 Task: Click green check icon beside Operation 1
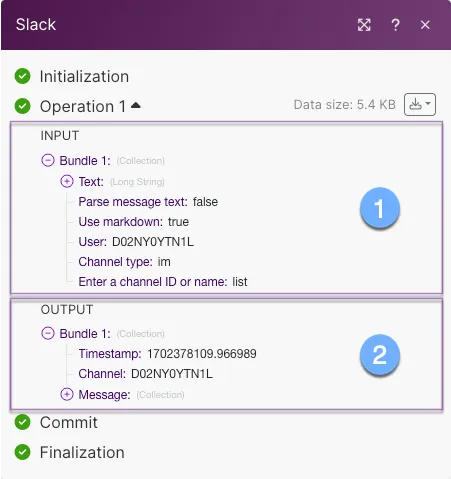[22, 106]
